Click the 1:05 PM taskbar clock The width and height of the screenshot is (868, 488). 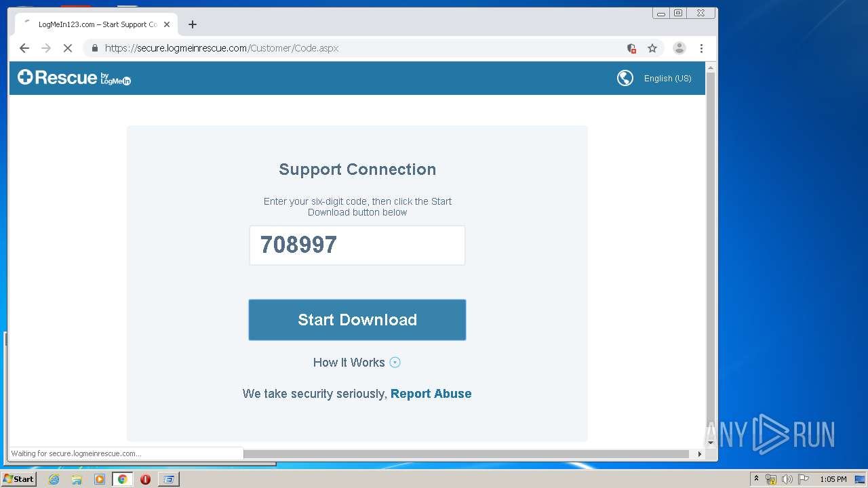833,479
